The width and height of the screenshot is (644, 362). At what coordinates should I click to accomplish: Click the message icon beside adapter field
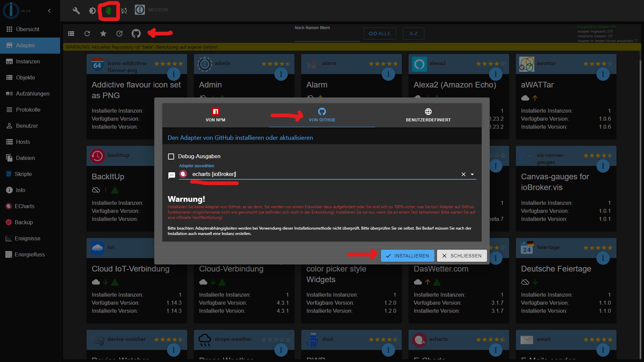click(x=171, y=175)
